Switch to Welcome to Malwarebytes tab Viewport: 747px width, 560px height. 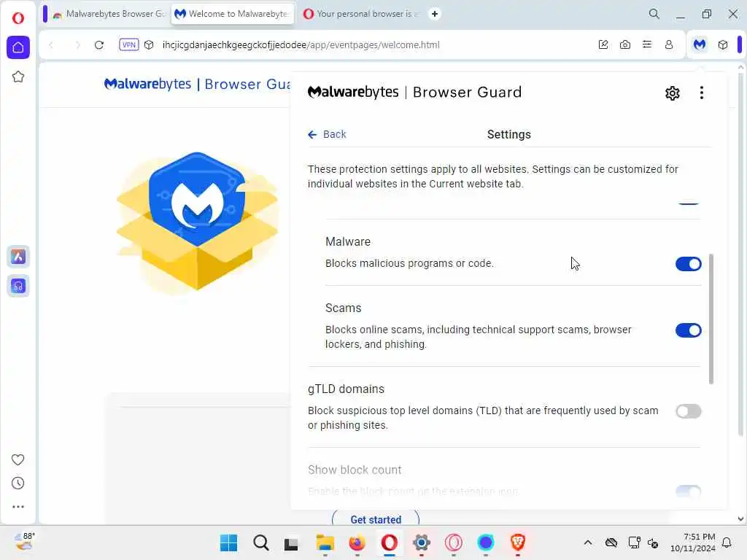[232, 14]
